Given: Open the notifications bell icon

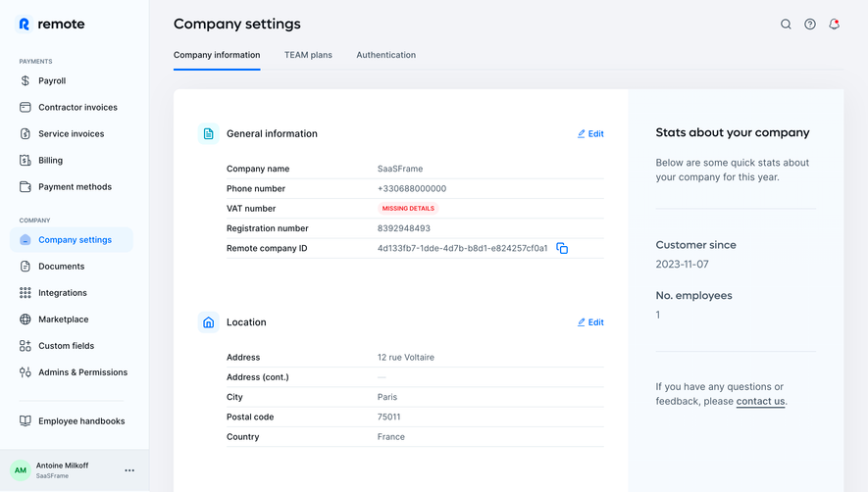Looking at the screenshot, I should point(835,24).
